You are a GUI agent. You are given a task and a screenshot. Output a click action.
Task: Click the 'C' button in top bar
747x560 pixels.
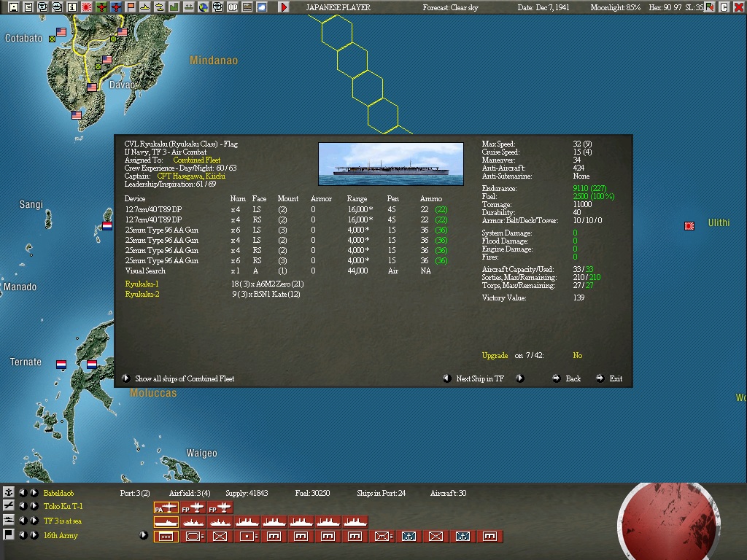click(x=724, y=7)
